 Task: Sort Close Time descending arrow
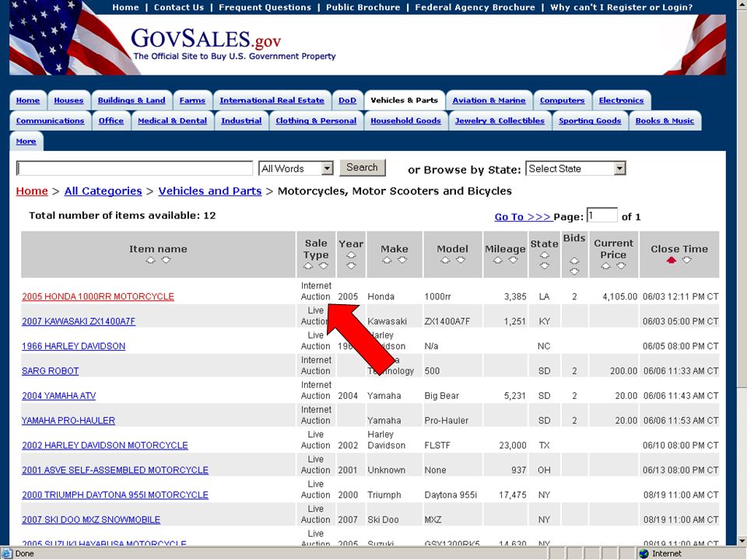(686, 261)
